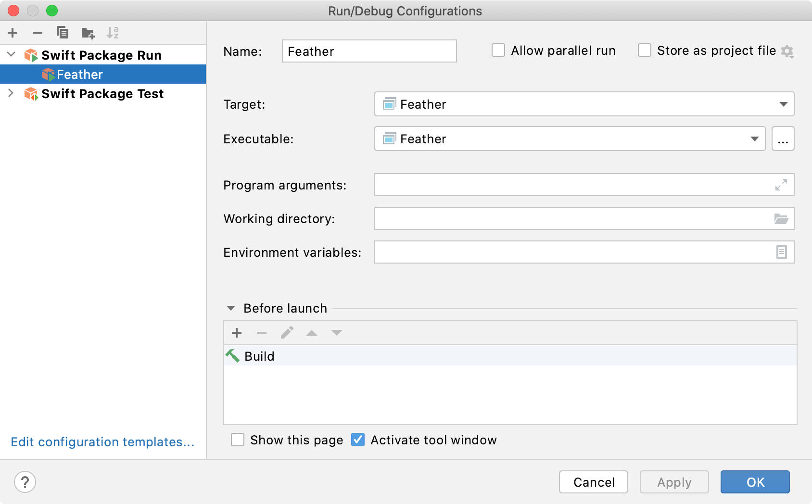Open the Environment variables editor icon
812x504 pixels.
[781, 252]
